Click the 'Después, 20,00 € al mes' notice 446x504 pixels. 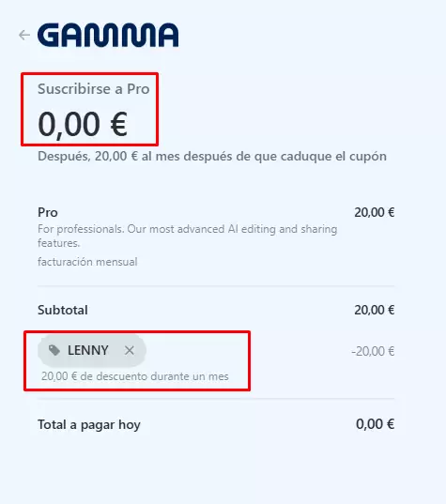212,157
